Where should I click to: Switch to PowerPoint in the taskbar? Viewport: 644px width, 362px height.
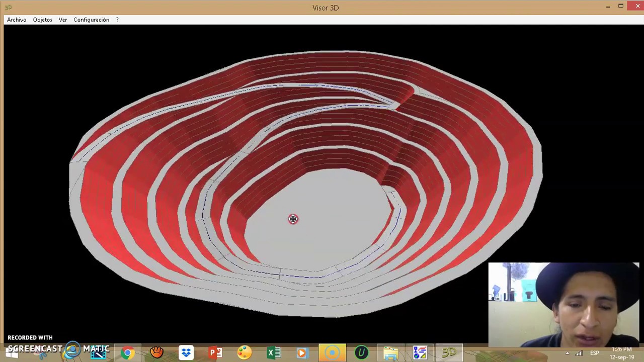click(x=215, y=353)
